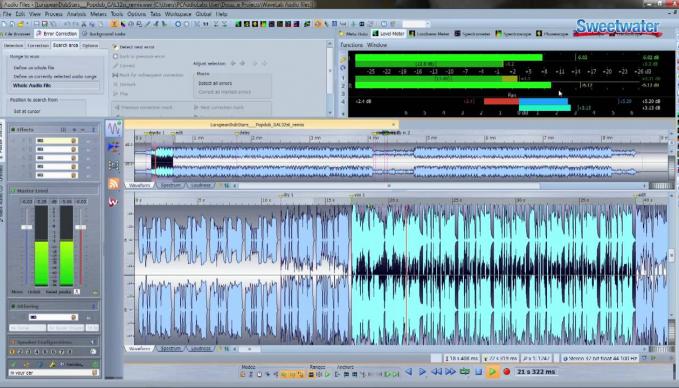Screen dimensions: 679x388
Task: Open the Analysis menu
Action: (x=76, y=14)
